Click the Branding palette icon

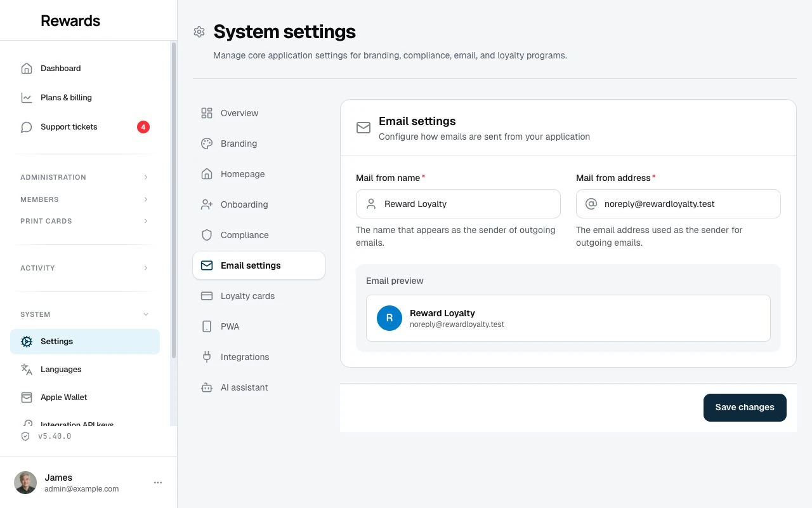point(207,144)
